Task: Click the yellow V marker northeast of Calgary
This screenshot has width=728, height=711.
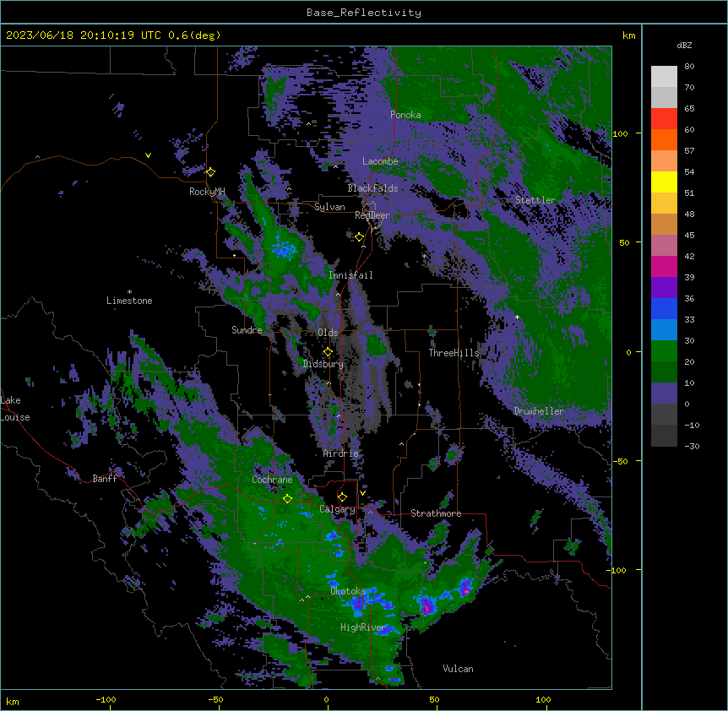Action: [362, 493]
